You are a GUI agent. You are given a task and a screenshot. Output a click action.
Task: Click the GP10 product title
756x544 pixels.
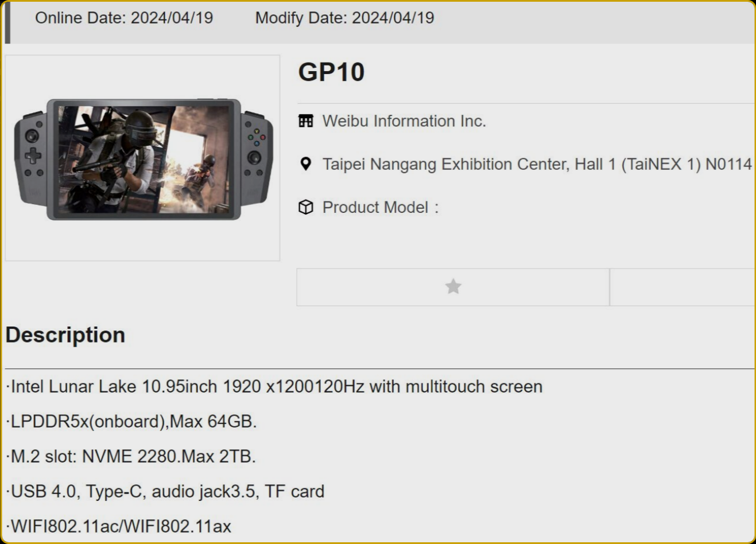(x=331, y=72)
